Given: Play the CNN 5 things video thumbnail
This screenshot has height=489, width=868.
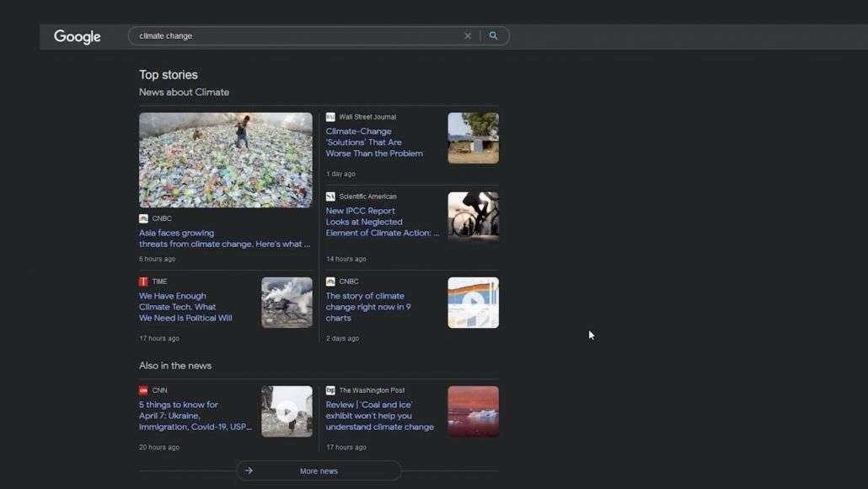Looking at the screenshot, I should [x=287, y=411].
